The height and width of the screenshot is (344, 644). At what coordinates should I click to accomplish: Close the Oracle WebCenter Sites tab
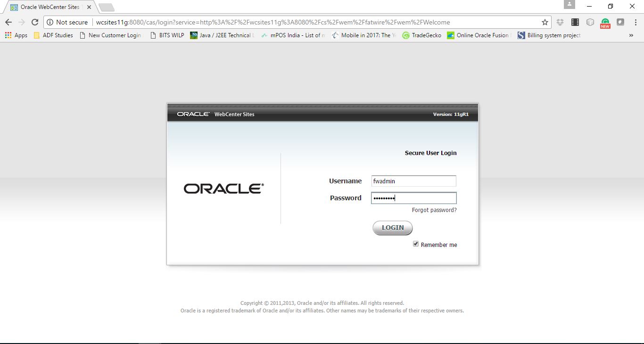click(89, 7)
